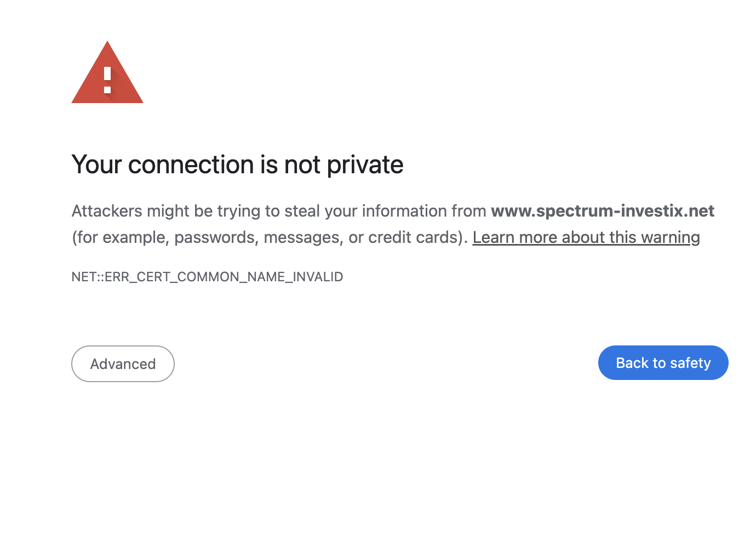Image resolution: width=756 pixels, height=545 pixels.
Task: Click the NET::ERR_CERT_COMMON_NAME_INVALID error code
Action: (207, 277)
